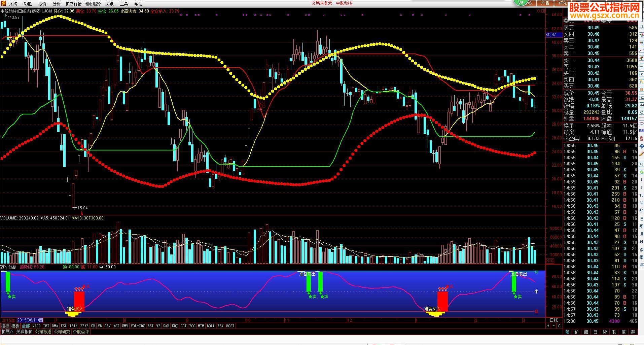Switch to 细 tab in bottom right
This screenshot has height=345, width=644.
coord(586,332)
